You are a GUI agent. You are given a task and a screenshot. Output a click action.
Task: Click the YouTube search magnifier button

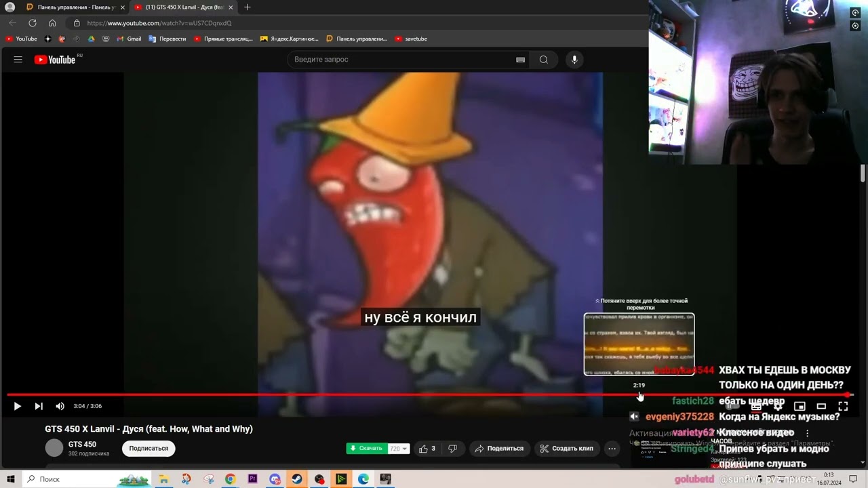543,60
